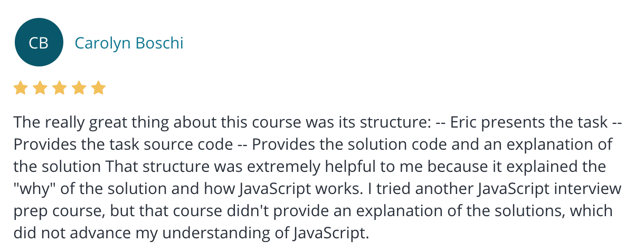Select the third rating star

(60, 88)
